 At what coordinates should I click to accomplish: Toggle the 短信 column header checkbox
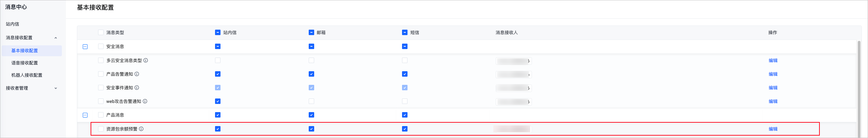coord(405,32)
